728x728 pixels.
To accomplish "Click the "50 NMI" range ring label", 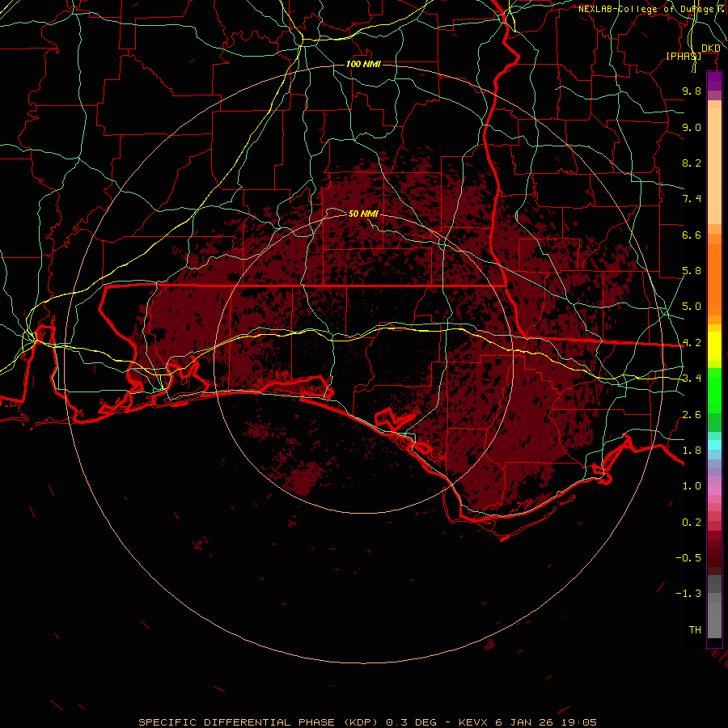I will pyautogui.click(x=363, y=214).
